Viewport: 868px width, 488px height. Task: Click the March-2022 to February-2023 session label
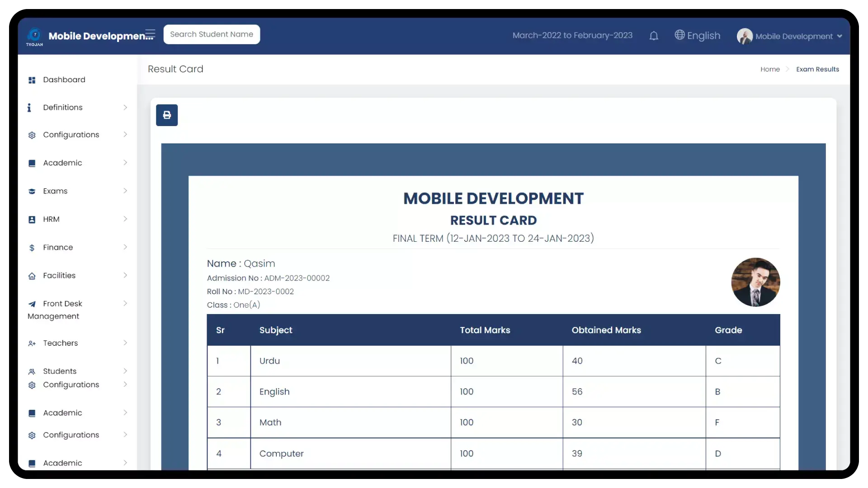(572, 35)
